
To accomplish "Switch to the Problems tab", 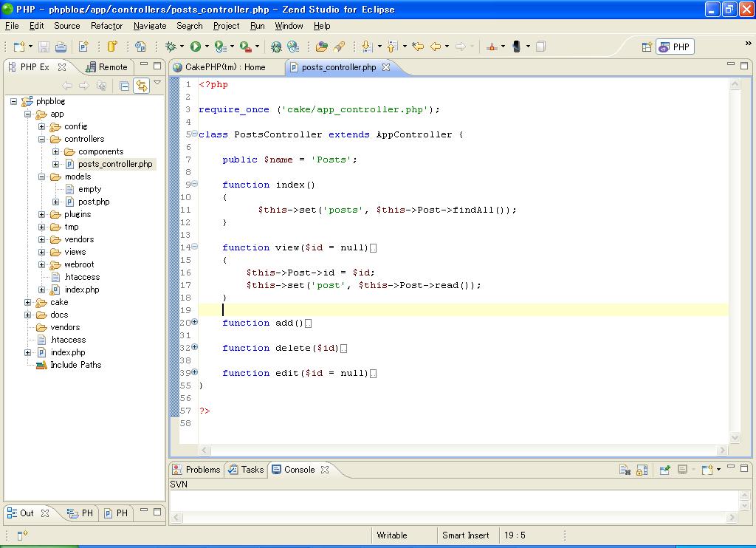I will [196, 470].
